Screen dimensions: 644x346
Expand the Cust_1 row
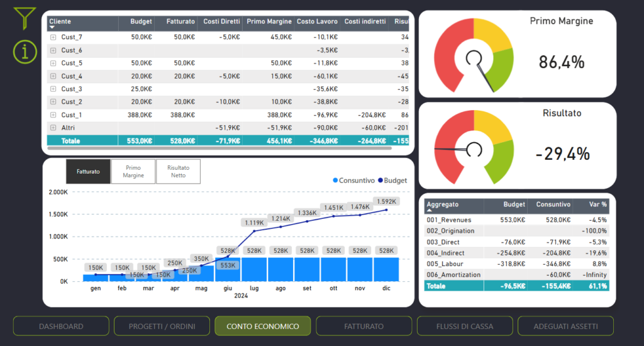(53, 115)
